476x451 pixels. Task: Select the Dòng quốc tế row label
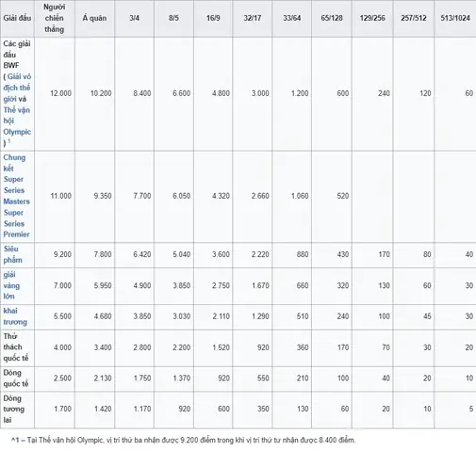[16, 379]
